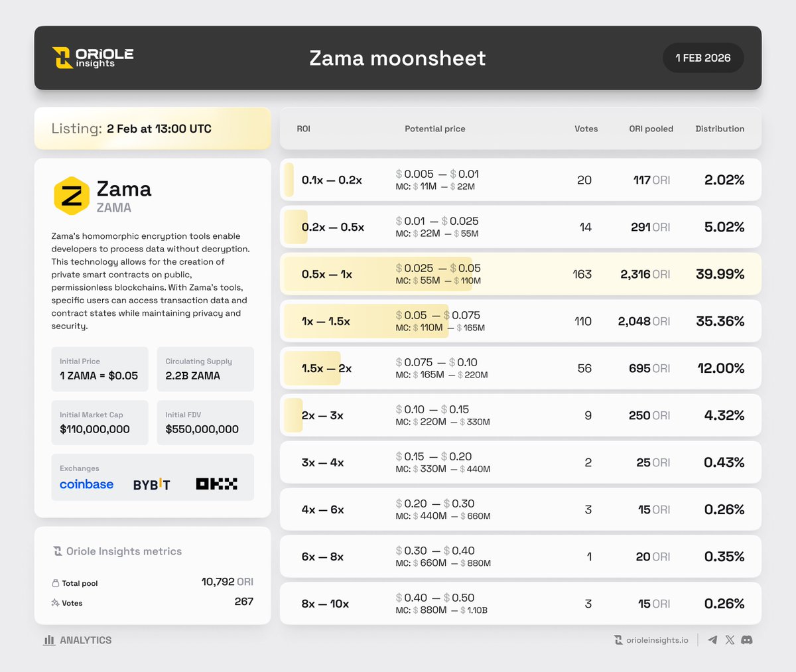Click the $0.40 — $0.50 price range
Viewport: 796px width, 672px height.
435,598
